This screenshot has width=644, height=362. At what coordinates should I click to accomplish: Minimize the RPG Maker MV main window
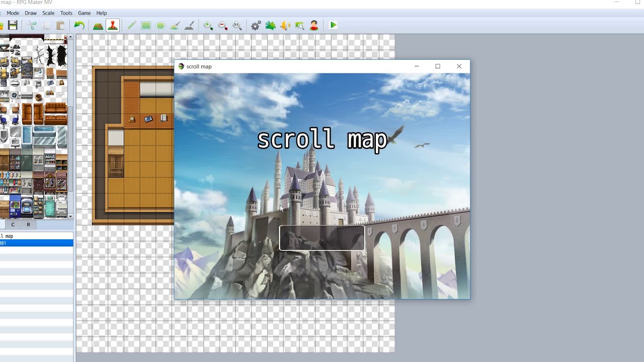(x=616, y=3)
